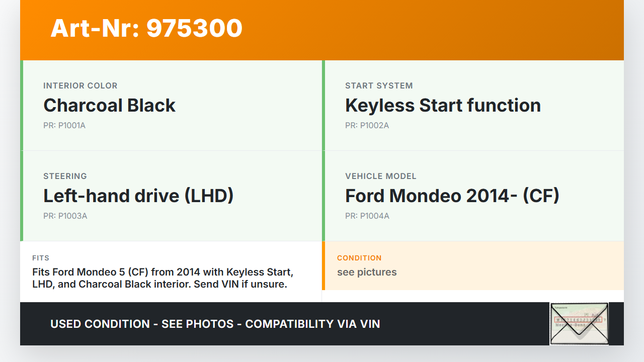This screenshot has height=362, width=644.
Task: Click PR code P1002A
Action: click(x=367, y=126)
